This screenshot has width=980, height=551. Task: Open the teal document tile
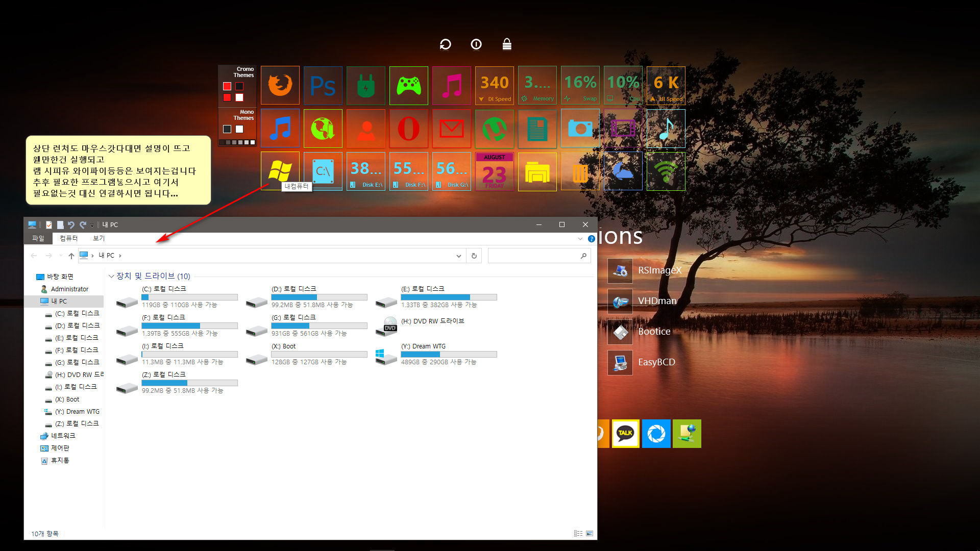tap(537, 129)
